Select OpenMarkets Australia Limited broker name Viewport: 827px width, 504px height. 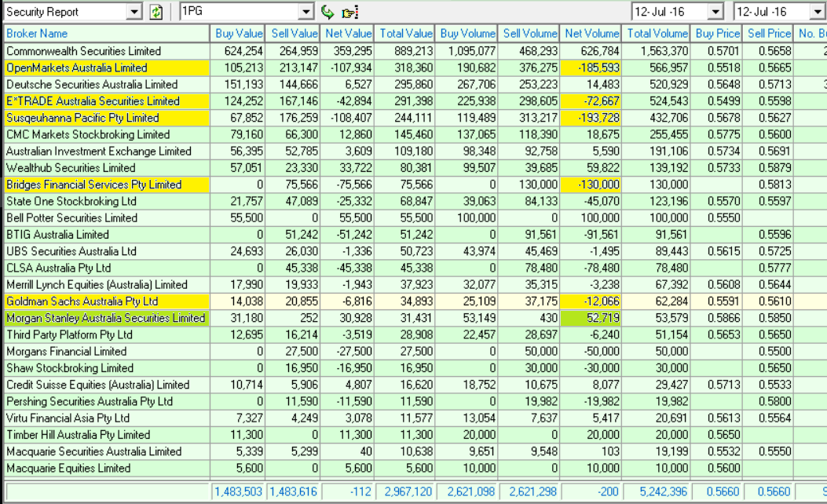[x=107, y=68]
